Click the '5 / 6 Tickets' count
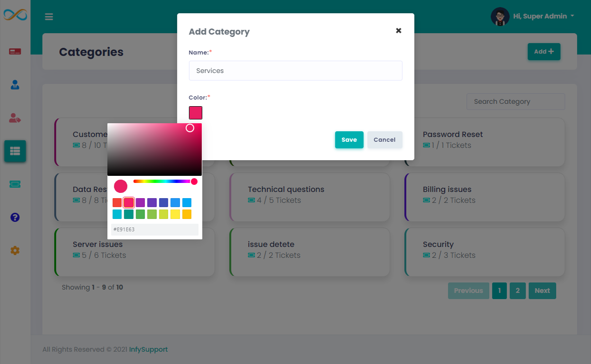 104,255
